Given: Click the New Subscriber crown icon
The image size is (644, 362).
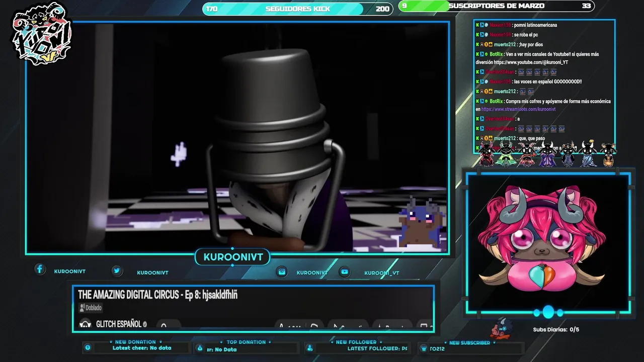Looking at the screenshot, I should [x=423, y=348].
